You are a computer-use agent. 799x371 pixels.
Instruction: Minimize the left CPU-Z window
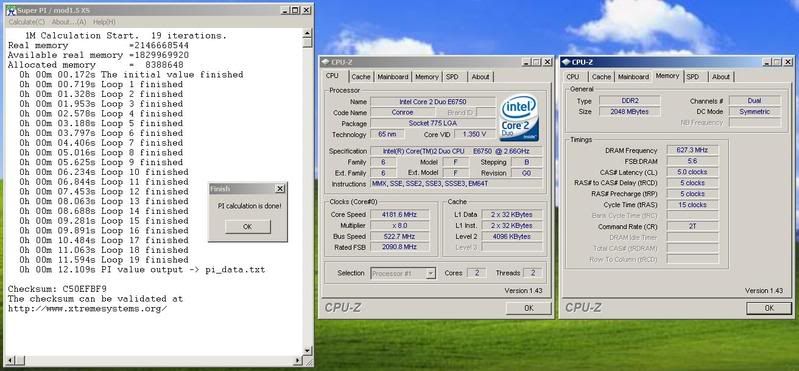click(526, 62)
